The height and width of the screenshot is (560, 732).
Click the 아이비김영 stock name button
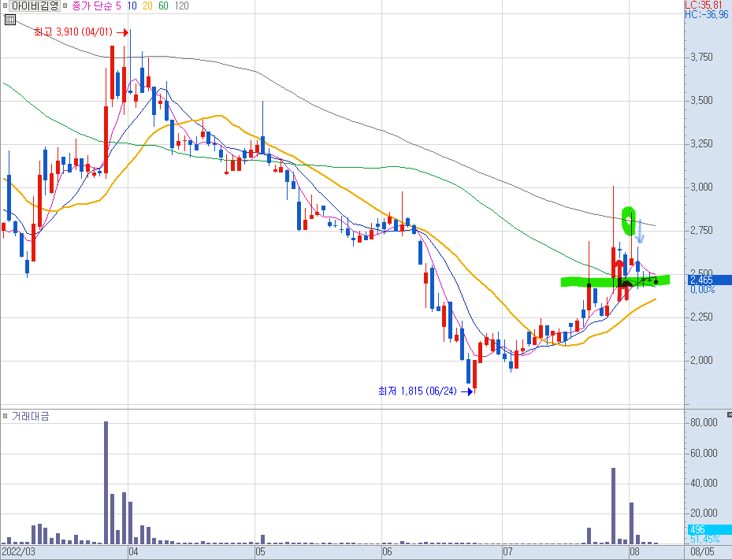tap(35, 6)
